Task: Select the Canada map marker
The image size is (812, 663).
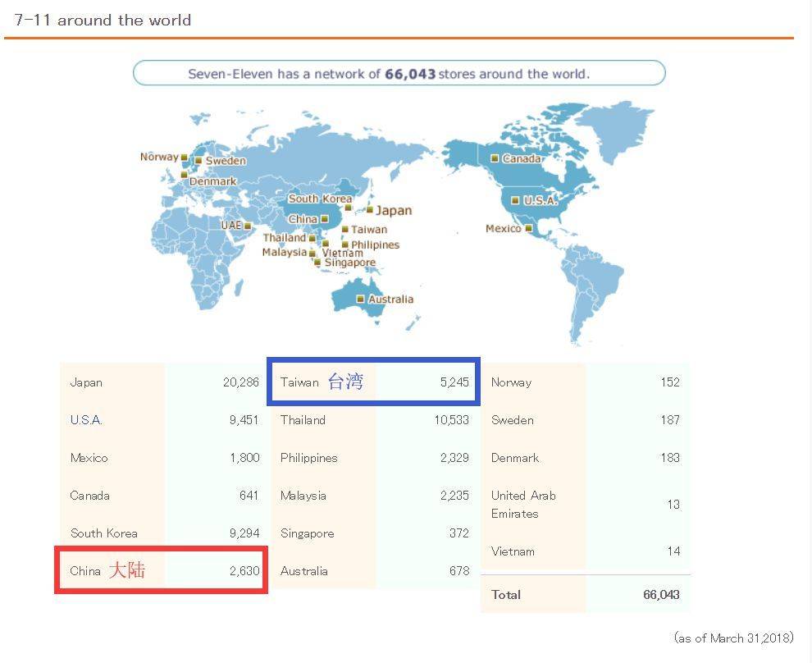Action: click(x=495, y=158)
